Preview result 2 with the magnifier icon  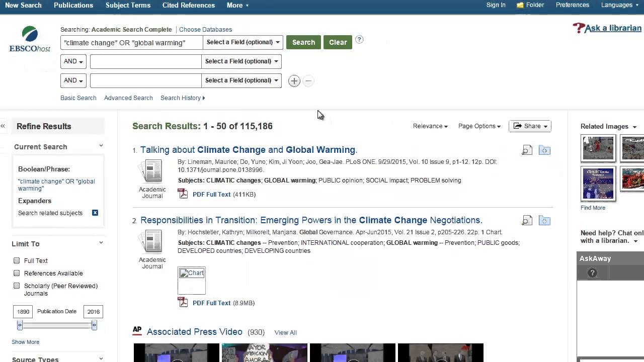pyautogui.click(x=527, y=221)
